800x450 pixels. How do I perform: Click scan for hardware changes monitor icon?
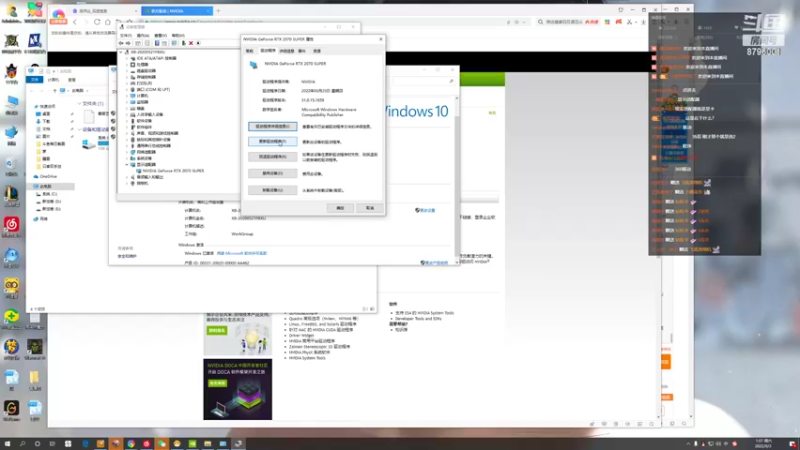click(174, 43)
